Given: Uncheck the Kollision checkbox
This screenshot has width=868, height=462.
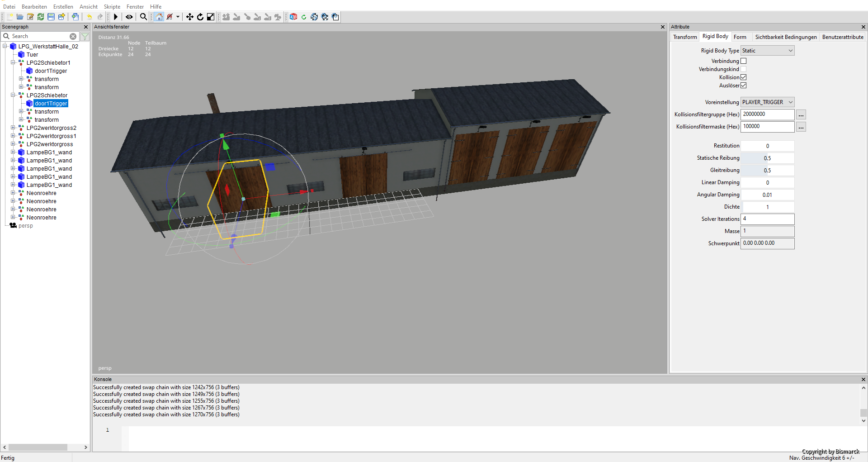Looking at the screenshot, I should [x=744, y=77].
